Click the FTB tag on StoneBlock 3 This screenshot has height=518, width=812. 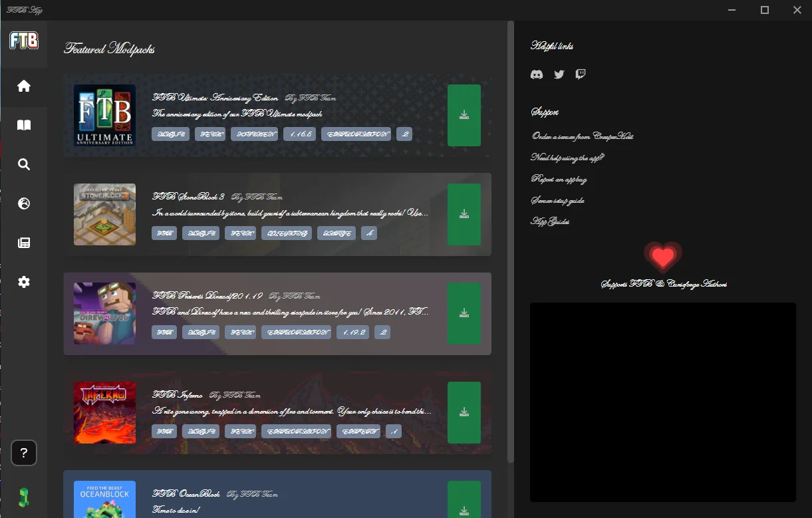tap(164, 233)
